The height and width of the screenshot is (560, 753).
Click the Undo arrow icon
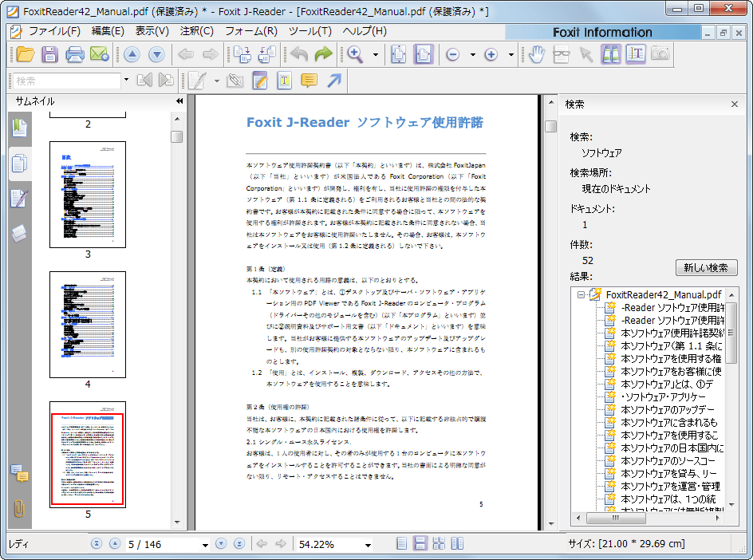(x=298, y=54)
